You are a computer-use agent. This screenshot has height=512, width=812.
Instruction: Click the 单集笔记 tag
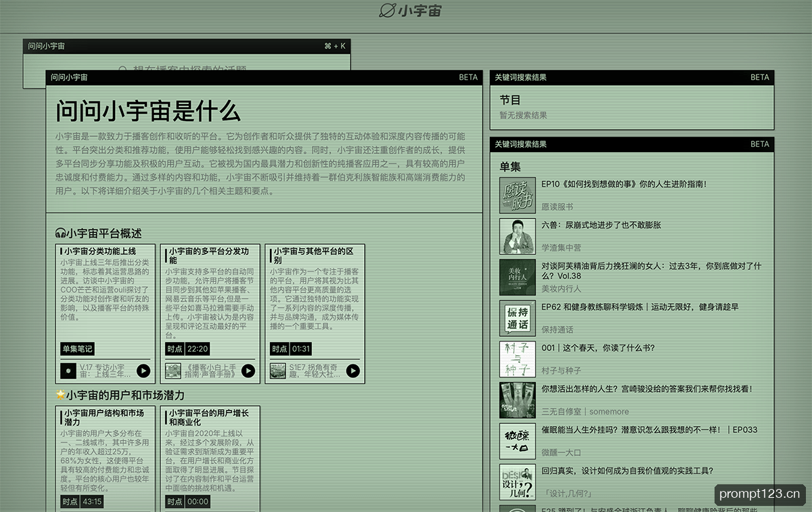[77, 349]
